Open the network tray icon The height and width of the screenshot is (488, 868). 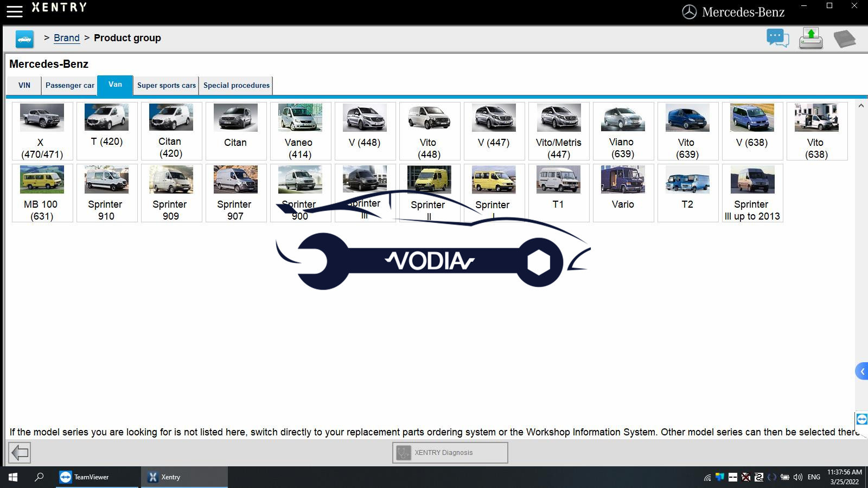707,478
